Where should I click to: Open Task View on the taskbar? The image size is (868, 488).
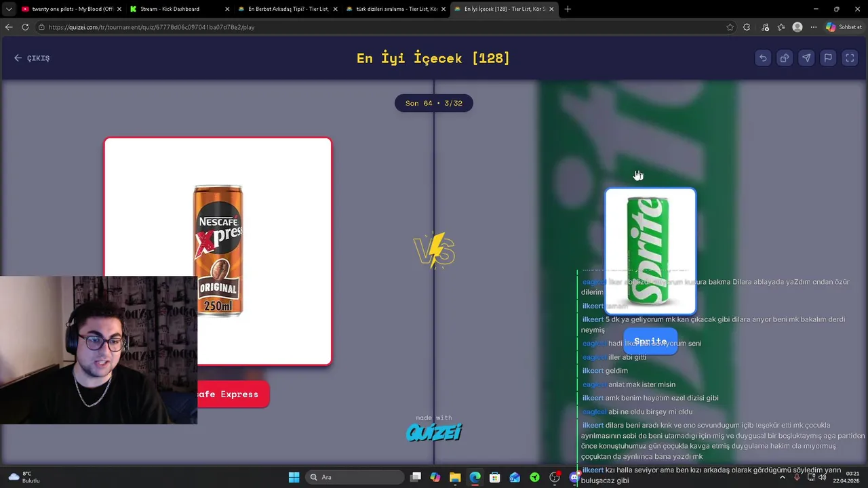click(x=416, y=477)
